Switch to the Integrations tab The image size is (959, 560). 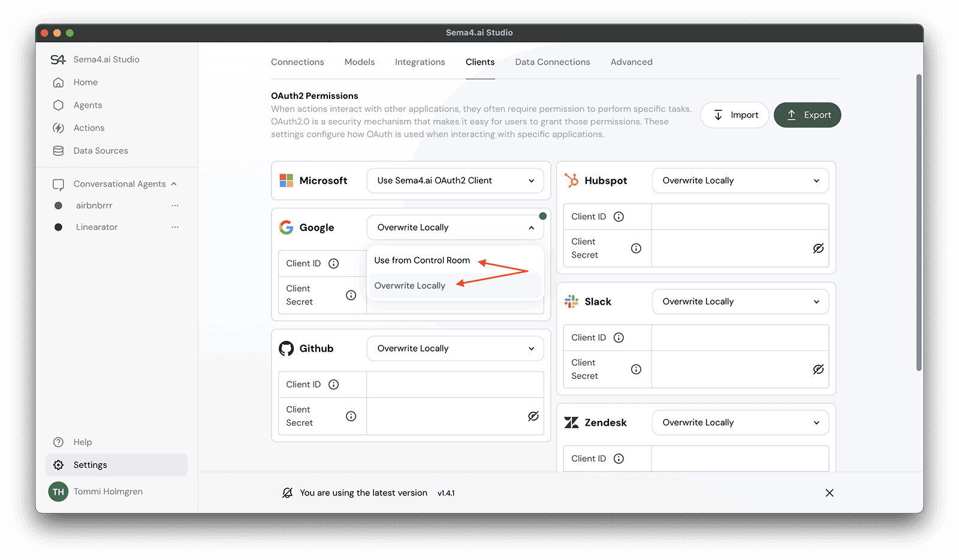click(x=420, y=62)
